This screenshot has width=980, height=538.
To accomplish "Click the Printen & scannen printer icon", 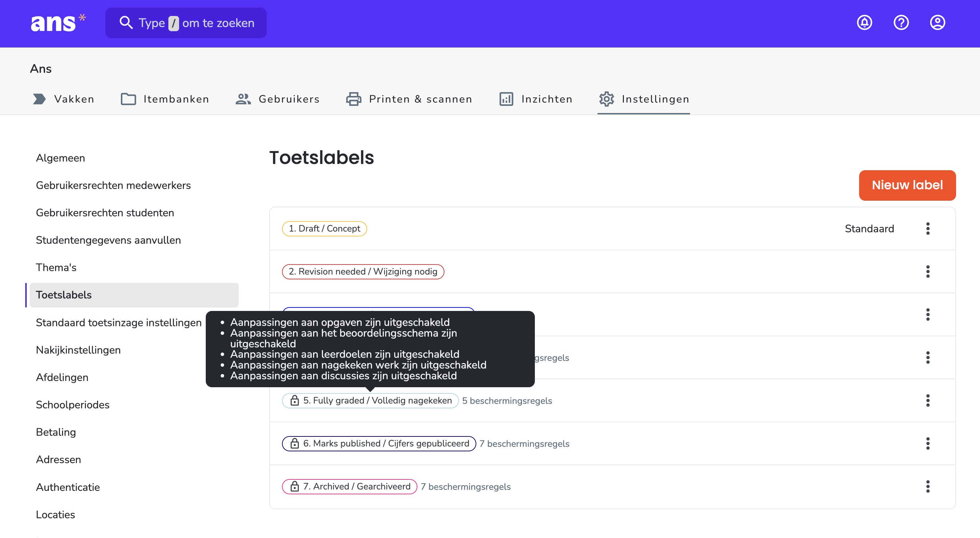I will (354, 99).
